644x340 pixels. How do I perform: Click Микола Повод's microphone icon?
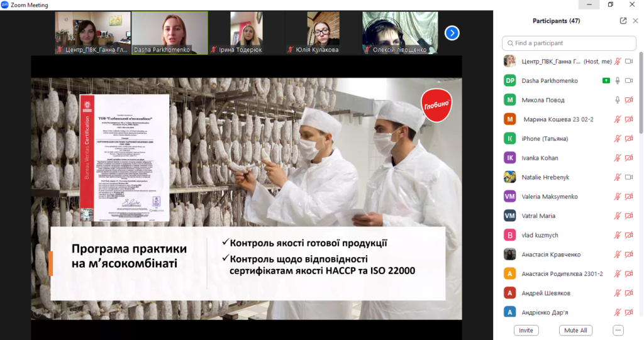click(618, 100)
